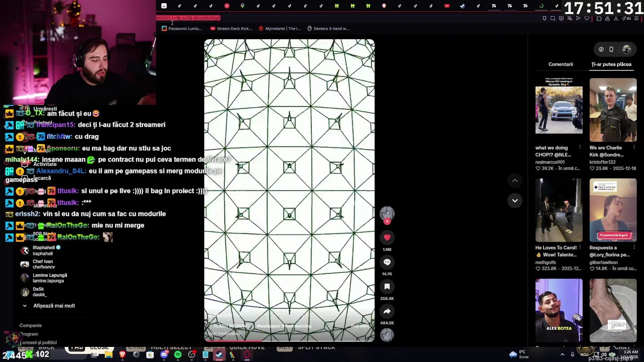Switch to the Ți-ar putea plăcea tab
Viewport: 644px width, 362px height.
point(611,64)
